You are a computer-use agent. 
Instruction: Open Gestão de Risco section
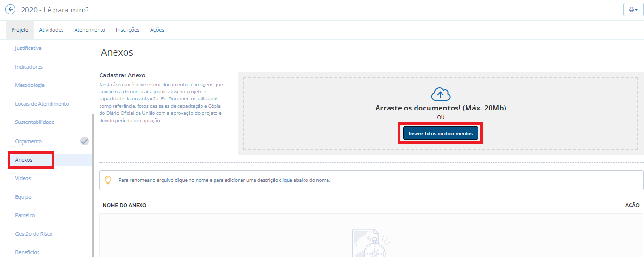tap(34, 234)
